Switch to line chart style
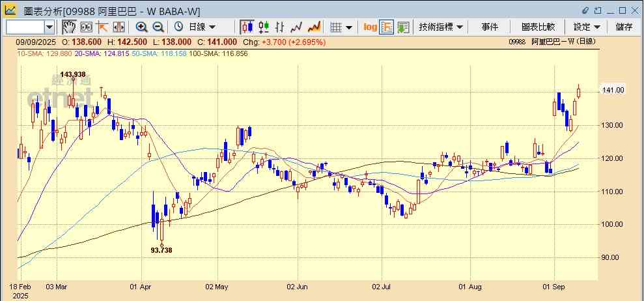 296,27
